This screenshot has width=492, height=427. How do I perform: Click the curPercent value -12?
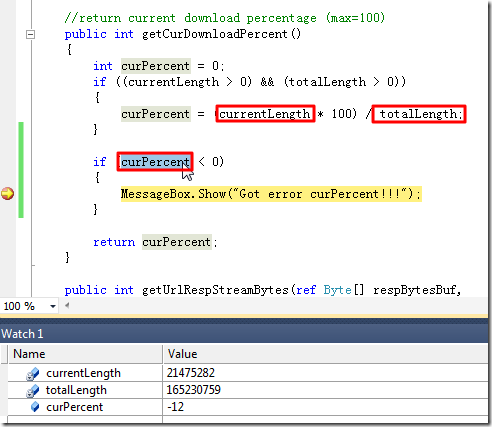tap(175, 407)
